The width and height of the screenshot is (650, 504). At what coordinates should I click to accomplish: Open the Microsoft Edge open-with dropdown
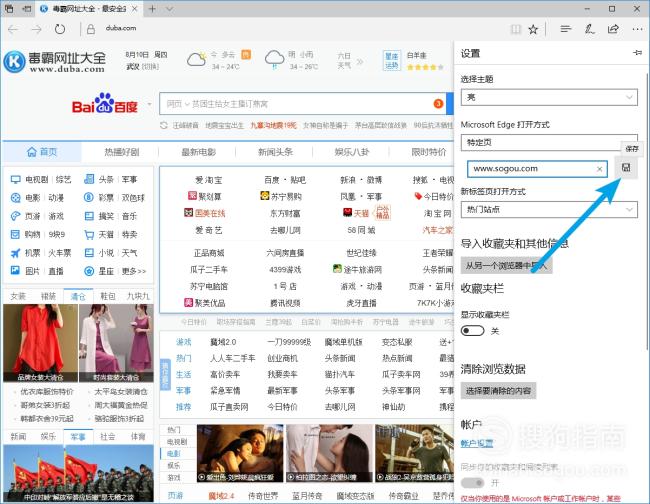point(549,143)
